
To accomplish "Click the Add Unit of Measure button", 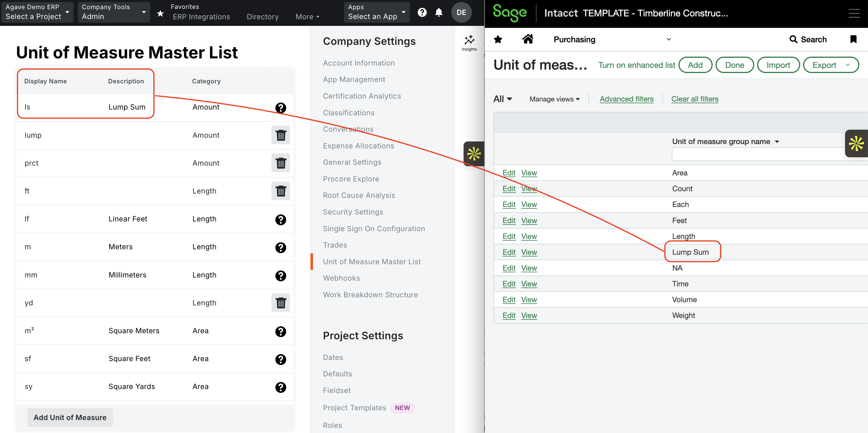I will point(70,417).
